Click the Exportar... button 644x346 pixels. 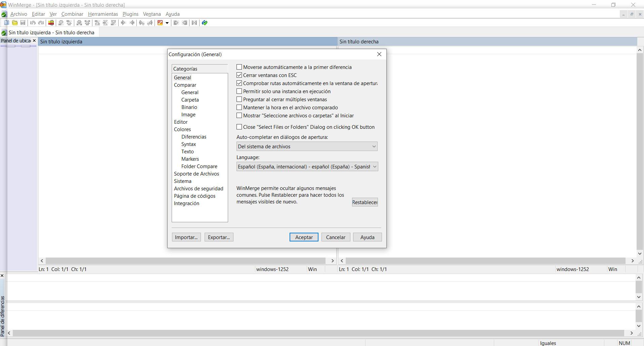click(x=219, y=237)
